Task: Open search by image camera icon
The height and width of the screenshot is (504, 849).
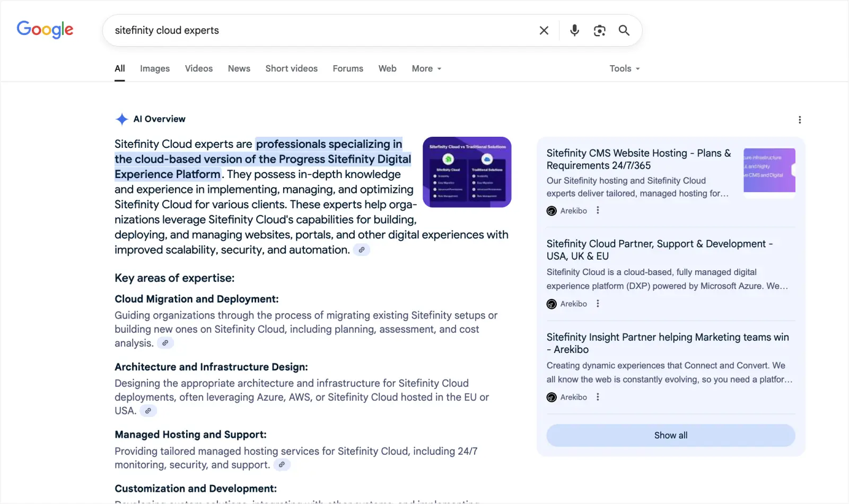Action: click(600, 31)
